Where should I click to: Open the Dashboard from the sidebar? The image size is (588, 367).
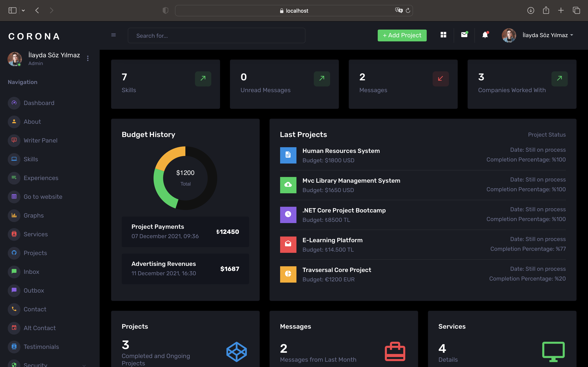coord(39,103)
